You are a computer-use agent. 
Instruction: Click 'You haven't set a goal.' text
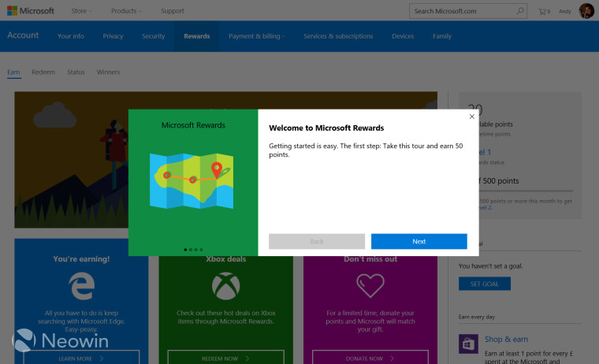click(490, 266)
